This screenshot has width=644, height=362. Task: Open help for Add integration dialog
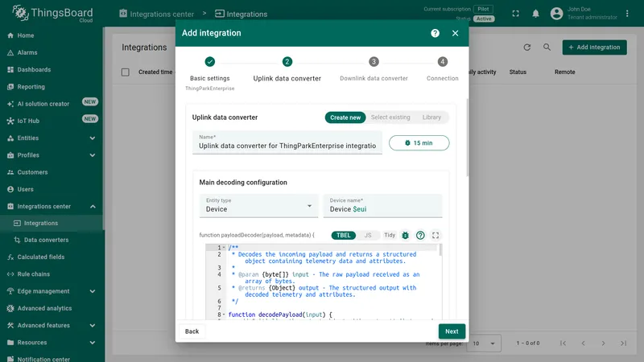click(435, 33)
